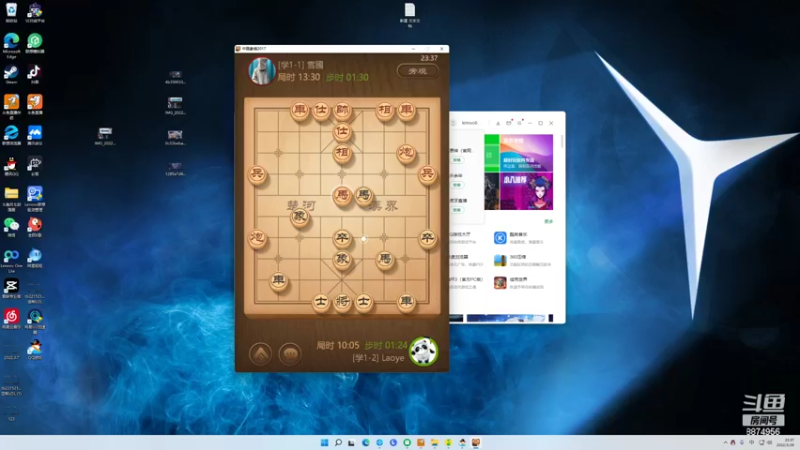Select the 車 on the bottom row
Viewport: 800px width, 450px height.
406,302
